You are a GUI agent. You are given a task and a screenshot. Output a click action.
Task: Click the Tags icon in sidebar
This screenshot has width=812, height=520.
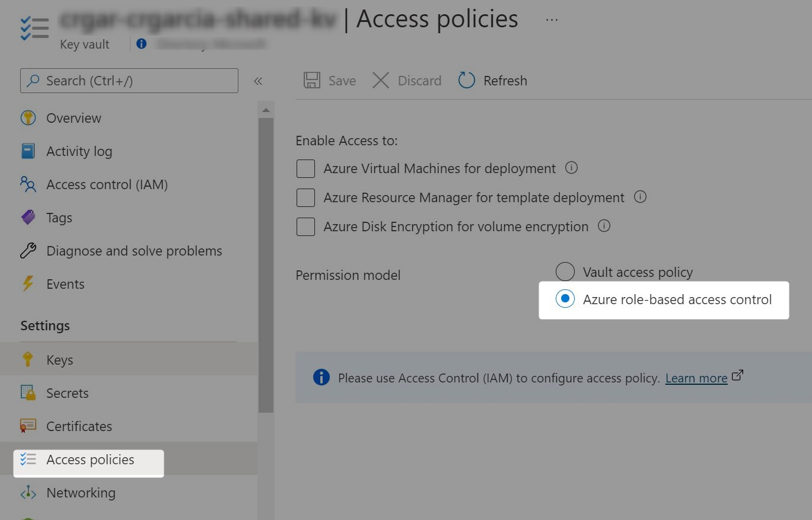(x=28, y=218)
